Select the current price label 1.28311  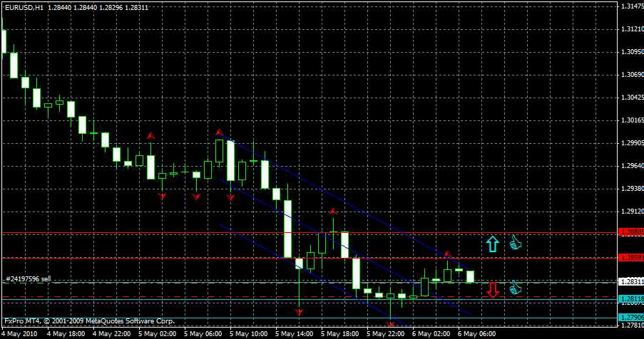click(631, 282)
